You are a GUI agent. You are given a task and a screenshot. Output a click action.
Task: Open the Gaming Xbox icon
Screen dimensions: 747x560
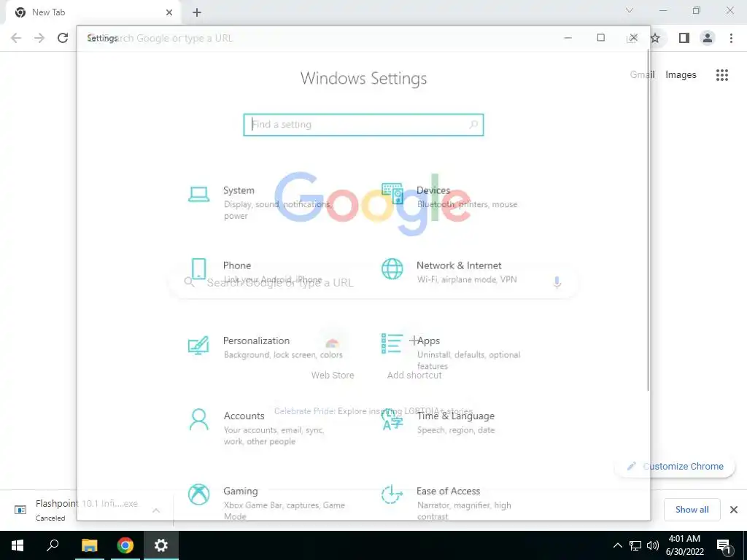[198, 494]
